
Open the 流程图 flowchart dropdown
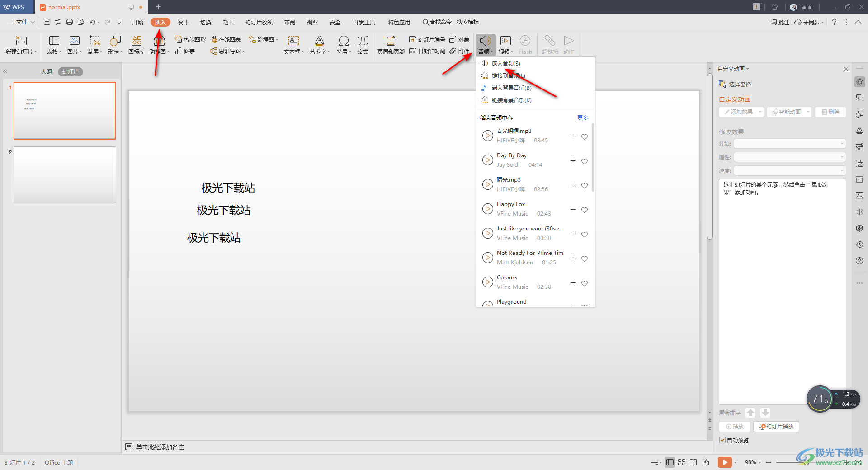click(x=264, y=39)
